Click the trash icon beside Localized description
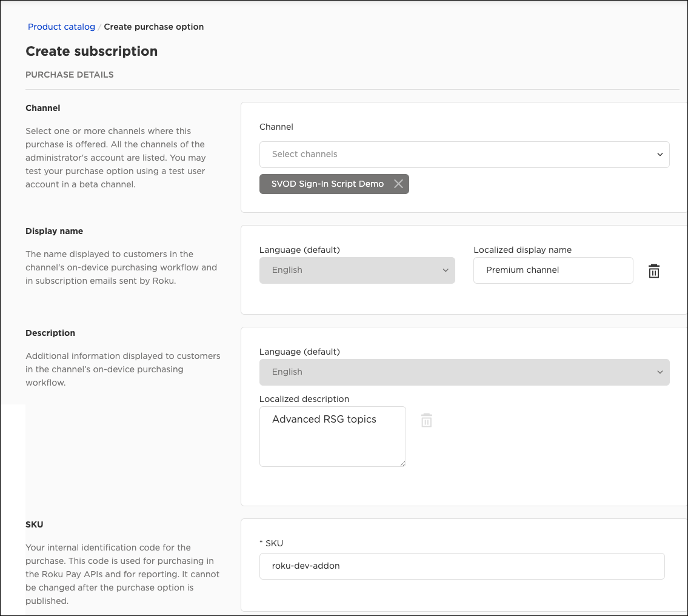Viewport: 688px width, 616px height. [426, 420]
